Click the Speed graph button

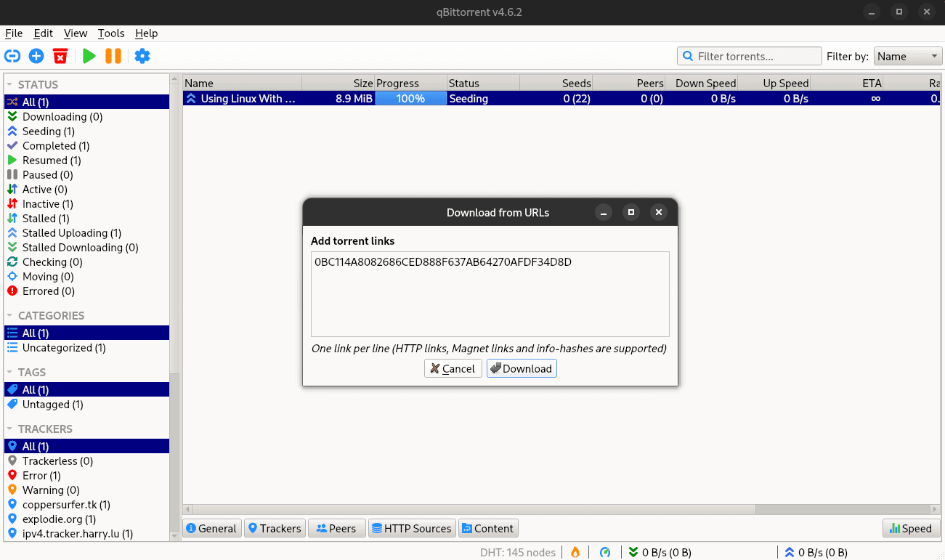(x=911, y=529)
